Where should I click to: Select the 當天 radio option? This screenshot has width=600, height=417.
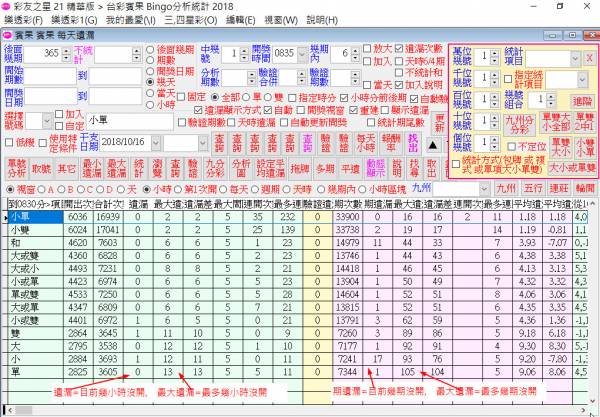[150, 93]
